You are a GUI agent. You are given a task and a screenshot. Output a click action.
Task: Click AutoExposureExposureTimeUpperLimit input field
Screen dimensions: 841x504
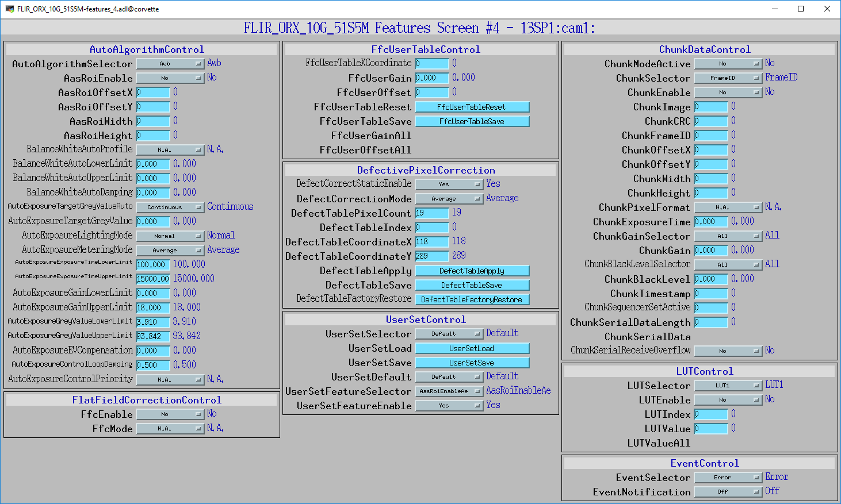(x=153, y=279)
